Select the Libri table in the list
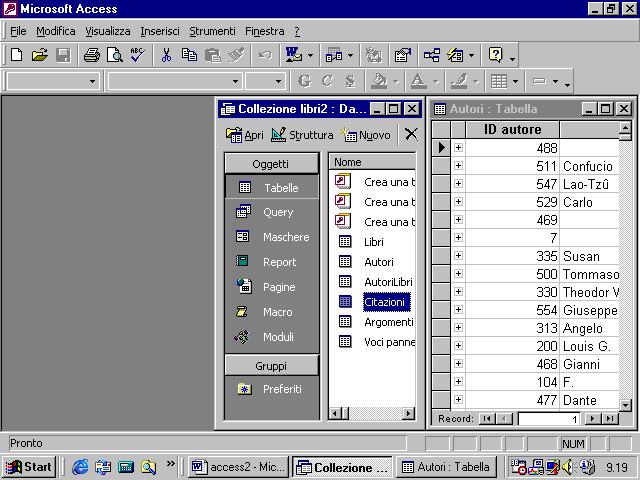This screenshot has width=640, height=480. [373, 242]
